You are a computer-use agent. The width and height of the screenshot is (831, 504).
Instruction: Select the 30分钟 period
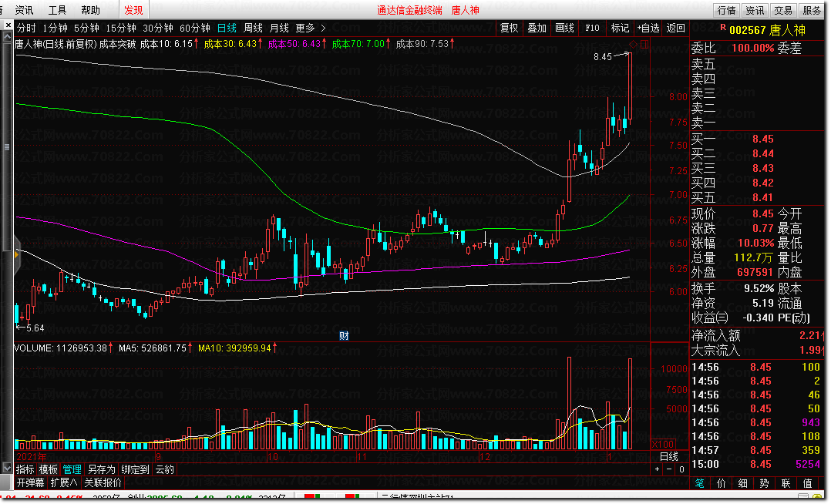pyautogui.click(x=158, y=28)
